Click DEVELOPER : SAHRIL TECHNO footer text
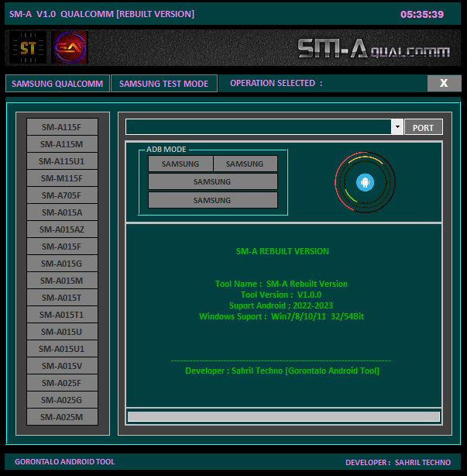 click(x=398, y=462)
